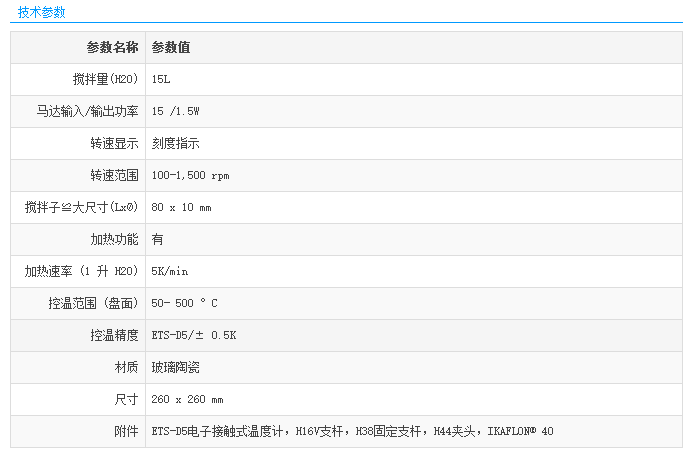Click the 15 /1.5W value
This screenshot has height=457, width=697.
(181, 112)
